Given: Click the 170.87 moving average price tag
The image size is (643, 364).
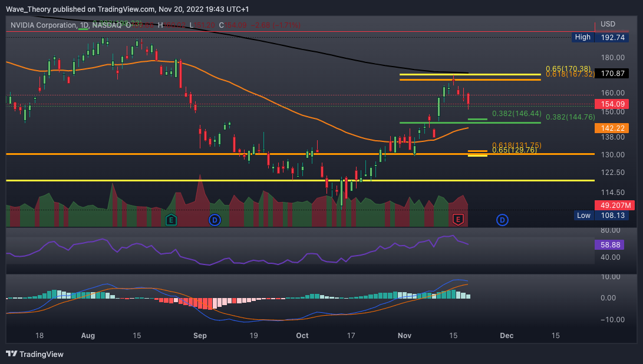Looking at the screenshot, I should coord(612,74).
